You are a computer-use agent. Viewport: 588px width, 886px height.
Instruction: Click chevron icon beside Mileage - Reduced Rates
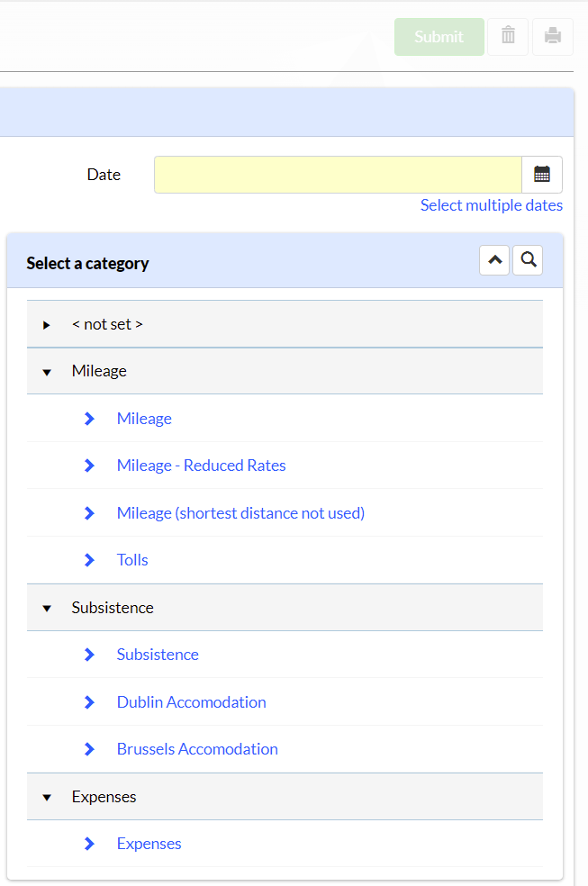coord(89,466)
